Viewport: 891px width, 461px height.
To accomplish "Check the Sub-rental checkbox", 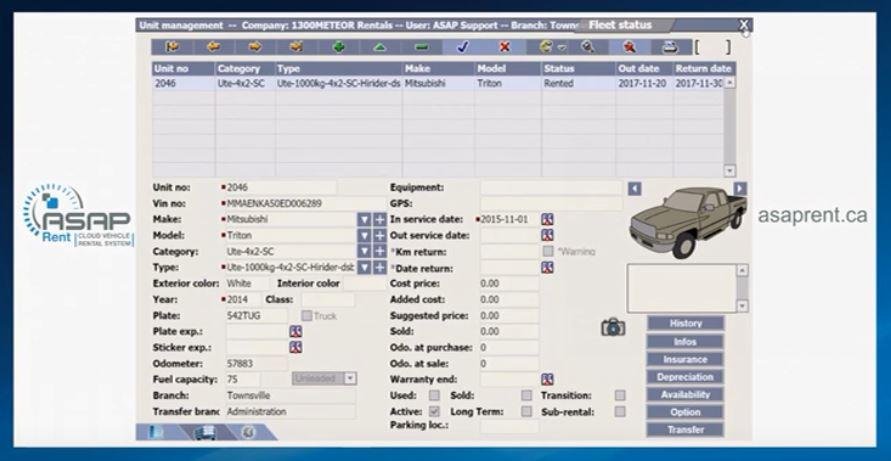I will [620, 411].
